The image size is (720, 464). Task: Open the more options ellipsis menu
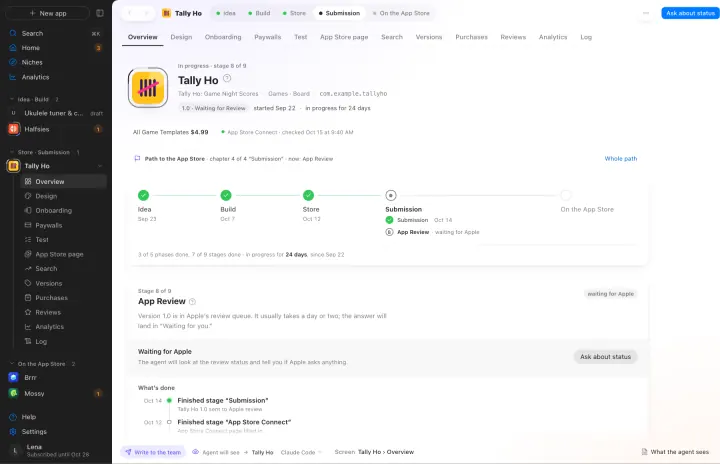pyautogui.click(x=646, y=13)
